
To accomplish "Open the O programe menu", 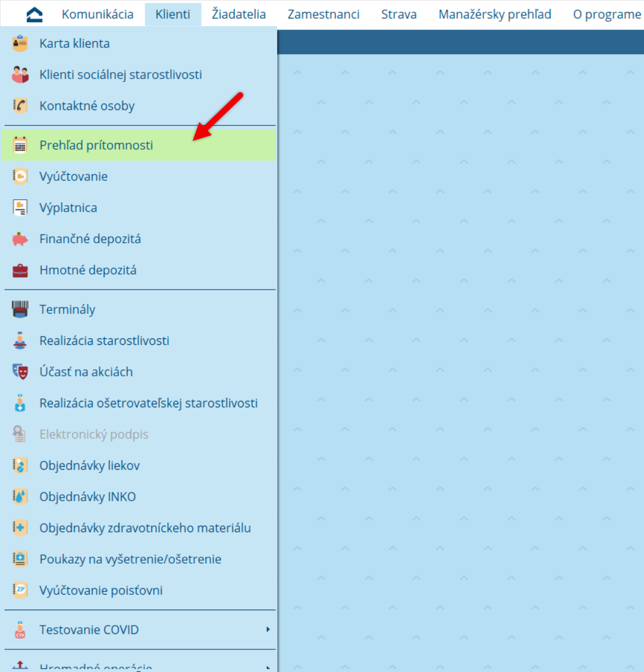I will click(x=607, y=15).
